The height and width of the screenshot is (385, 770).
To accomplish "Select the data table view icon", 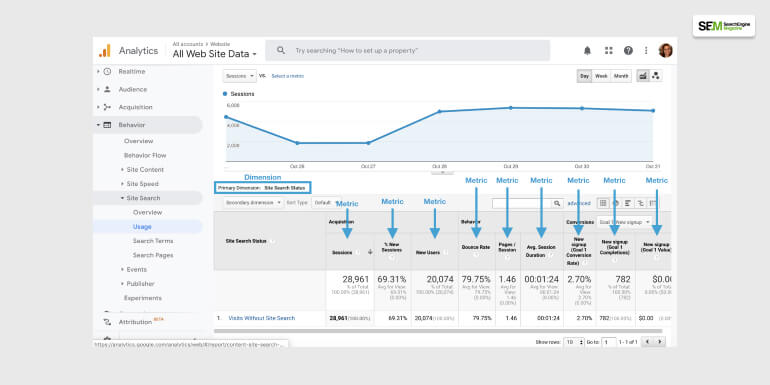I will tap(603, 203).
